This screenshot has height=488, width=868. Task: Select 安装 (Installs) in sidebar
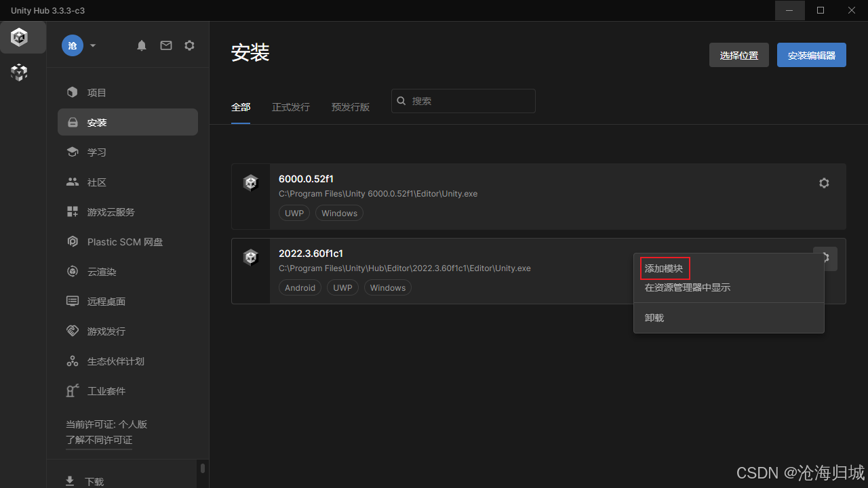(x=127, y=122)
